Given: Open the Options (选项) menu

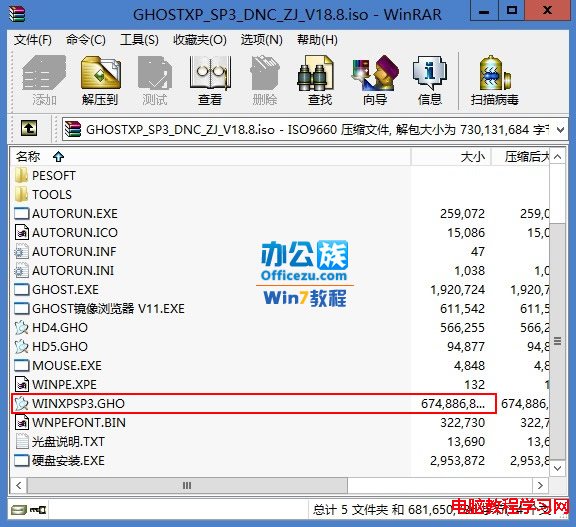Looking at the screenshot, I should [x=261, y=40].
